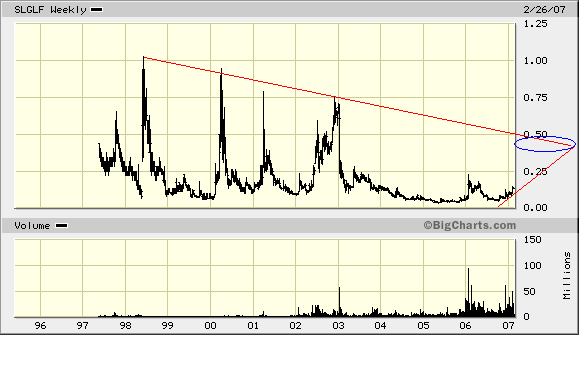Click the year label '96'
This screenshot has width=579, height=384.
click(40, 326)
